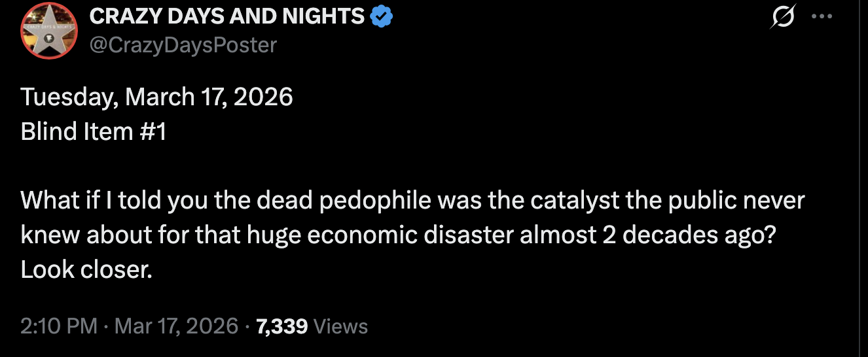
Task: Open the three-dot More options menu
Action: point(821,17)
